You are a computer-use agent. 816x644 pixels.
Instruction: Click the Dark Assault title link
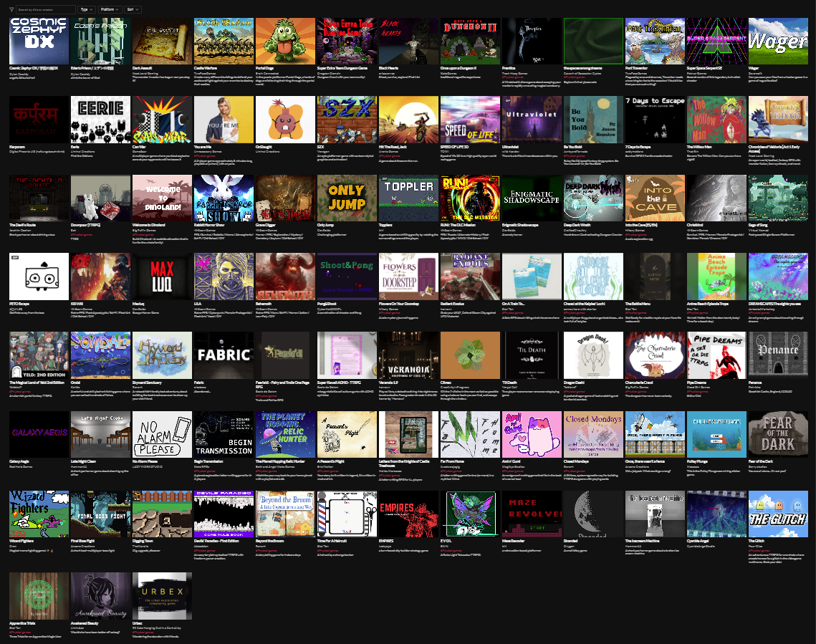142,68
